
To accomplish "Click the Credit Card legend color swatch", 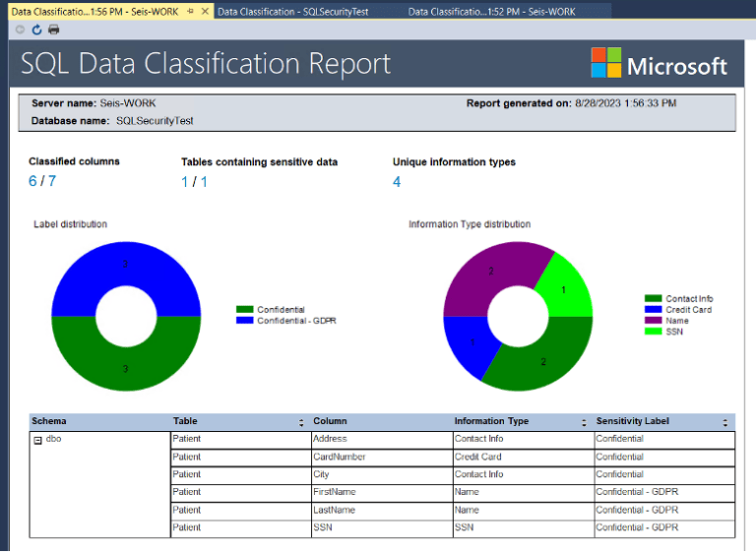I will [653, 310].
